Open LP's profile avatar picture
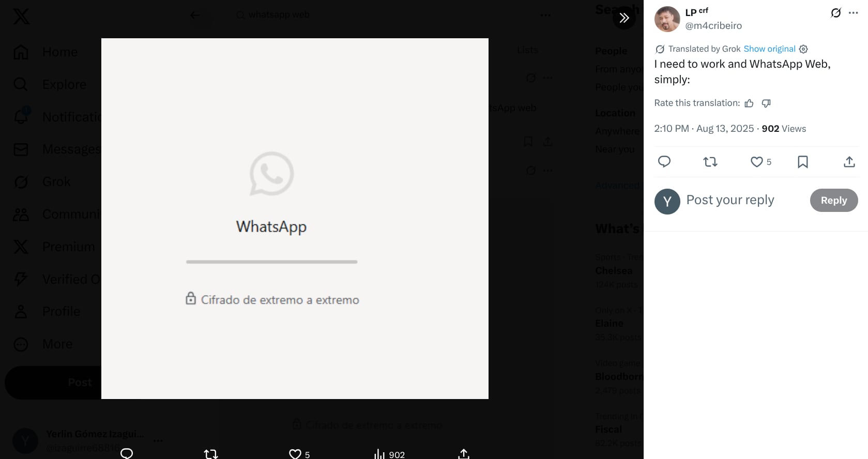Image resolution: width=868 pixels, height=459 pixels. click(667, 19)
